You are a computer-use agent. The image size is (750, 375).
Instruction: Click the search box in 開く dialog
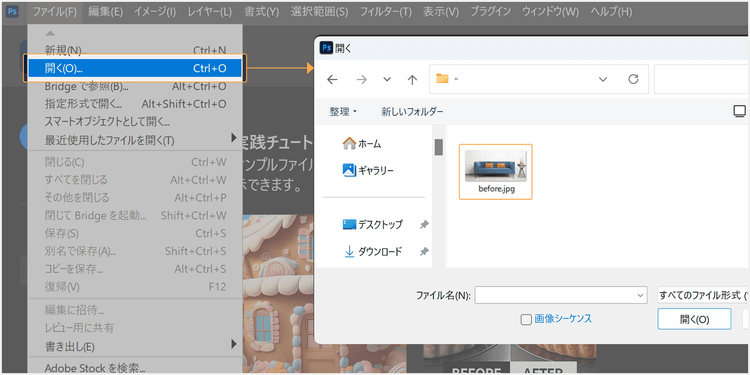[x=702, y=79]
